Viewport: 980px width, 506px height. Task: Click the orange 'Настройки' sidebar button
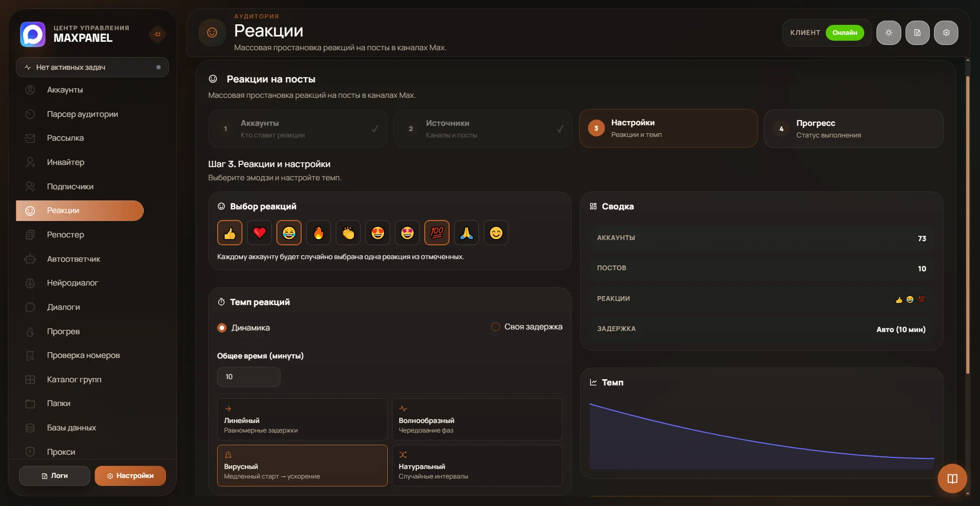[130, 476]
